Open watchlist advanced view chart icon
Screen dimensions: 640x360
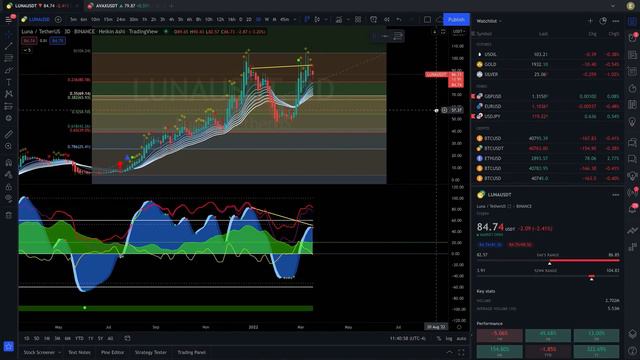[603, 21]
